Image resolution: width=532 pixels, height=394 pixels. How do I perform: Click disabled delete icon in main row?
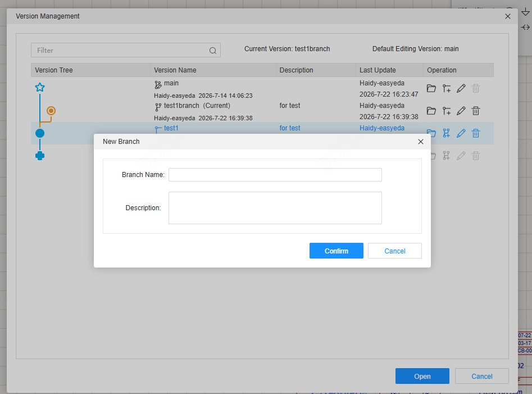476,89
